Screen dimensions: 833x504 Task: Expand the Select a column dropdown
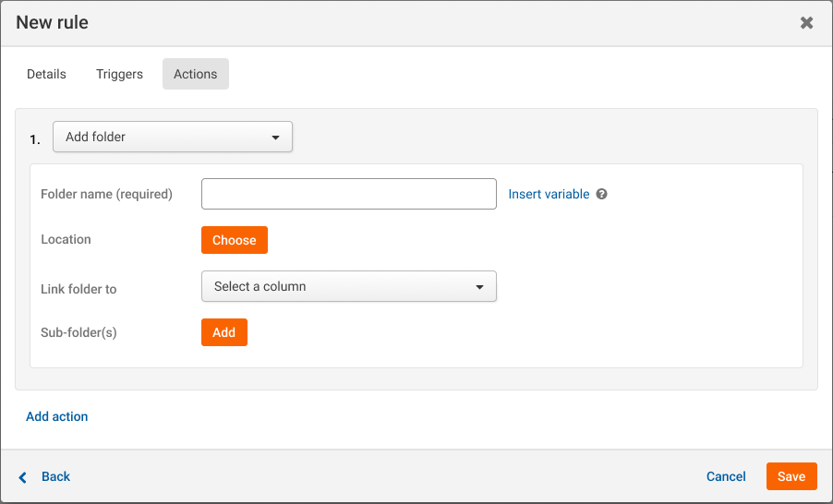348,286
